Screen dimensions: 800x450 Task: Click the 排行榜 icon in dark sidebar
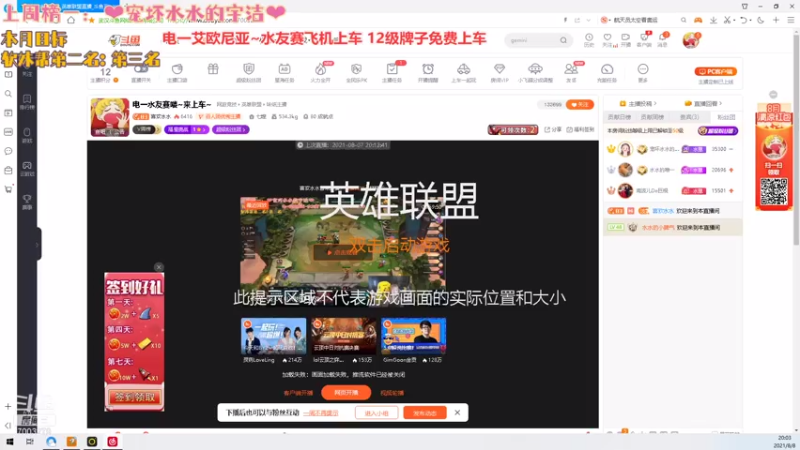27,102
